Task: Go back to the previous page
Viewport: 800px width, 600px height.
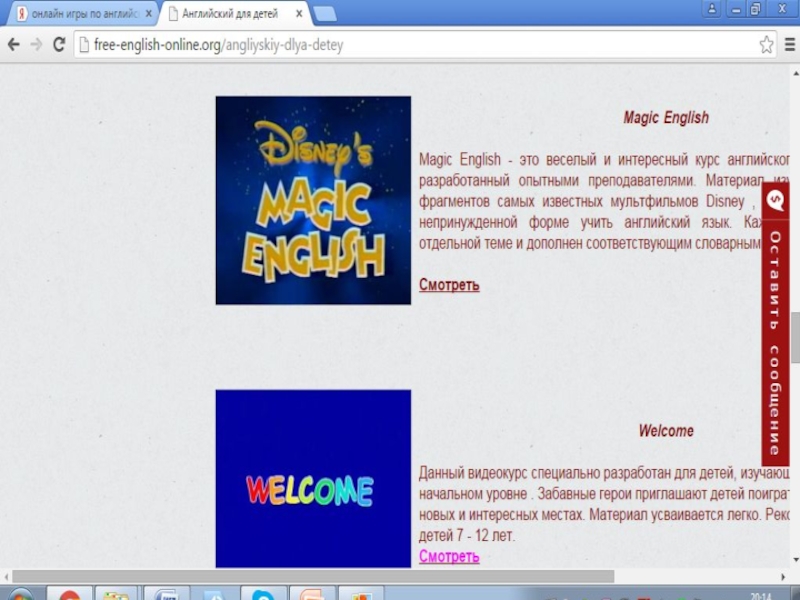Action: (x=14, y=45)
